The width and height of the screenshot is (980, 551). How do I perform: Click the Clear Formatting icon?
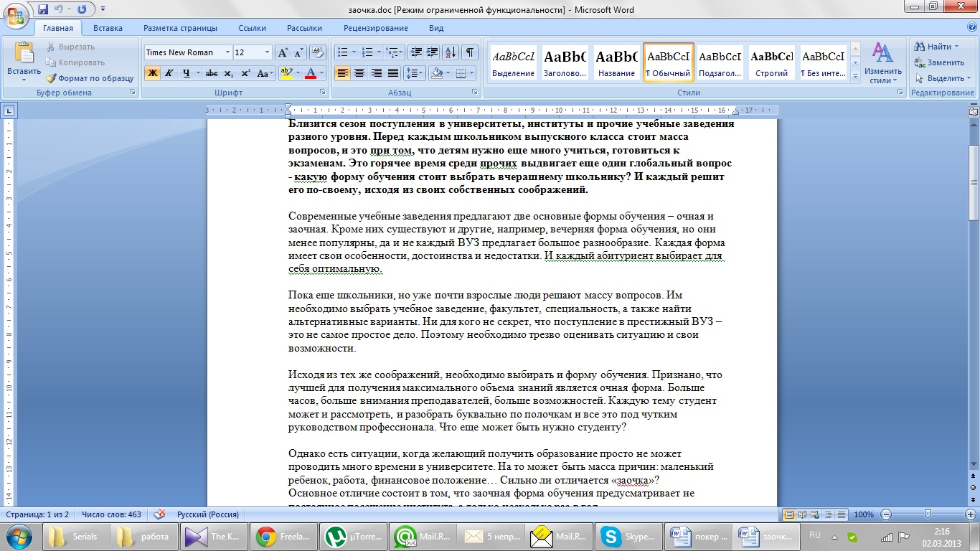pos(318,52)
